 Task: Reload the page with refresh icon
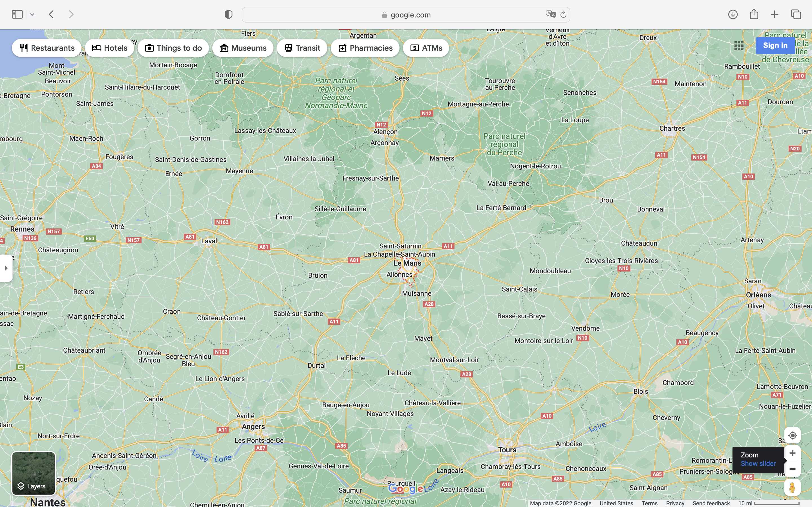click(563, 14)
